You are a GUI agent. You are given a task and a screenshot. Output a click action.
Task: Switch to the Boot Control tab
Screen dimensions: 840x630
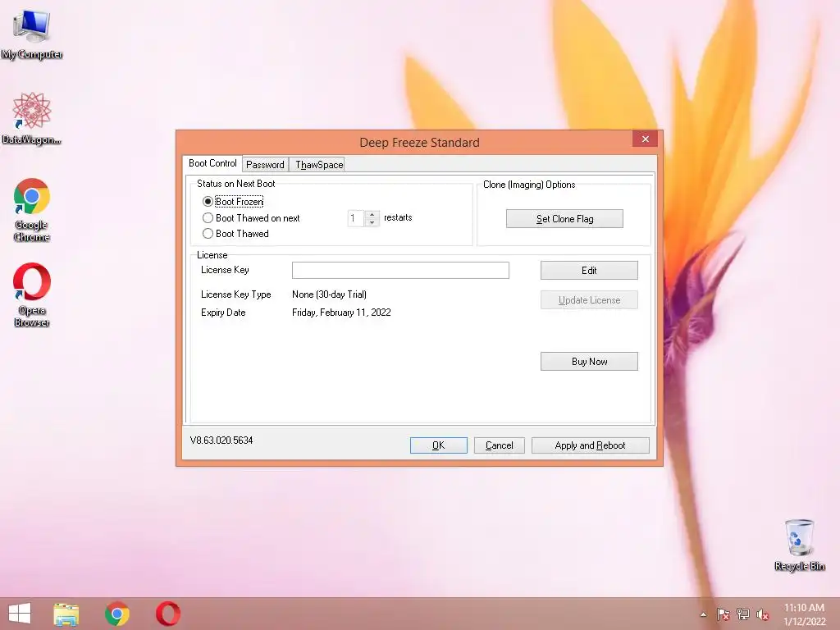pos(212,163)
